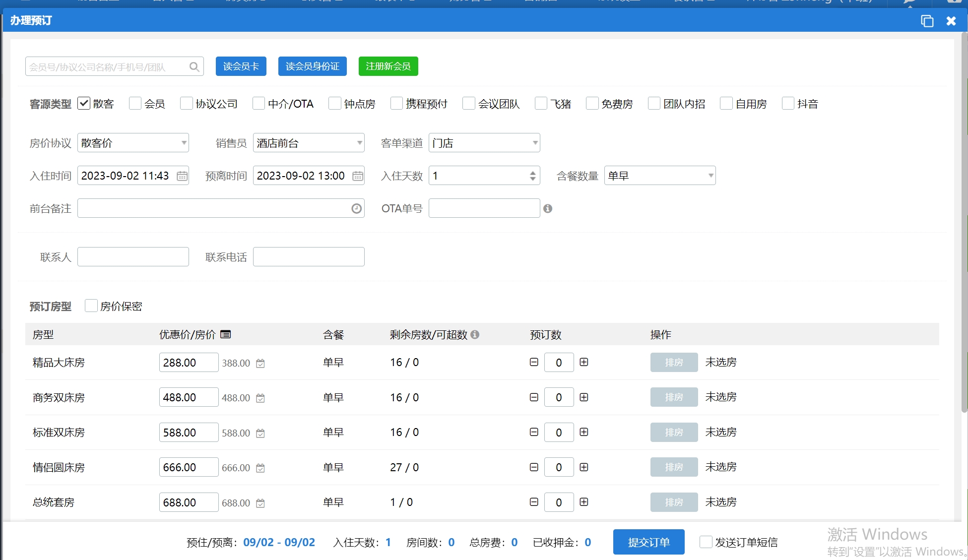Viewport: 968px width, 560px height.
Task: Increase booking count for 总统套房
Action: pos(584,502)
